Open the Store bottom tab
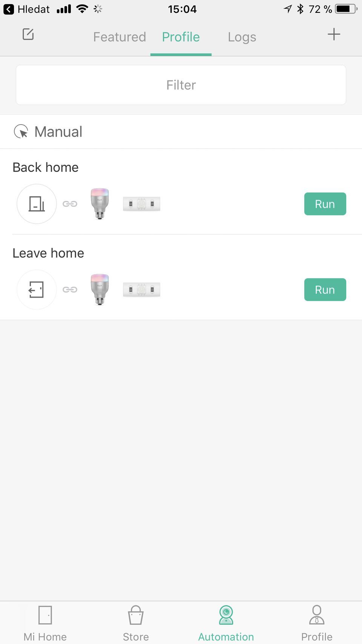 (136, 623)
